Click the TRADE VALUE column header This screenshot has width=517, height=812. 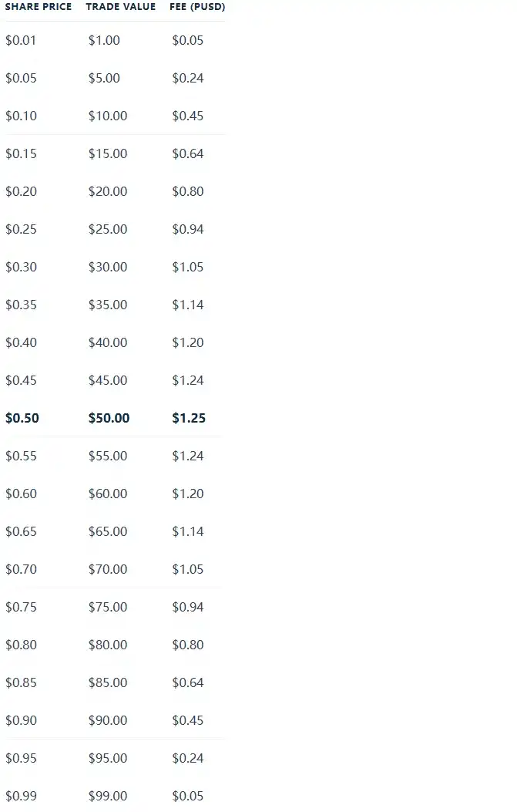click(x=120, y=7)
